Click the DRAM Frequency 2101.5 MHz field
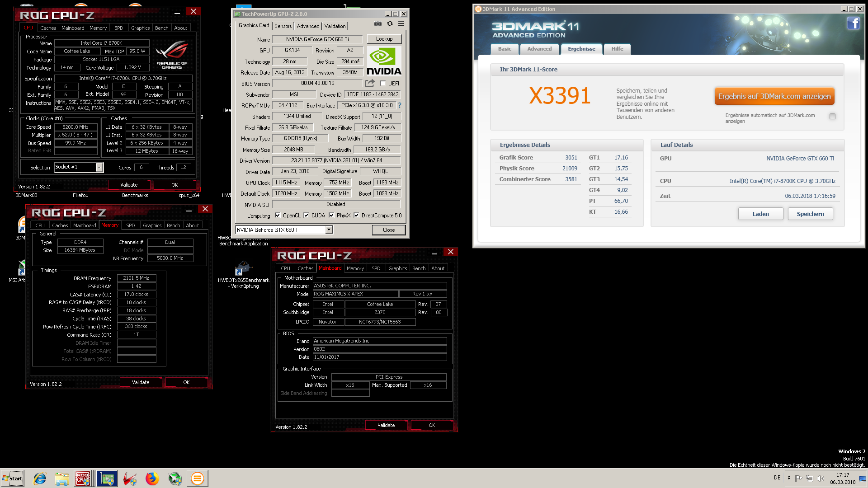This screenshot has height=488, width=868. point(136,278)
